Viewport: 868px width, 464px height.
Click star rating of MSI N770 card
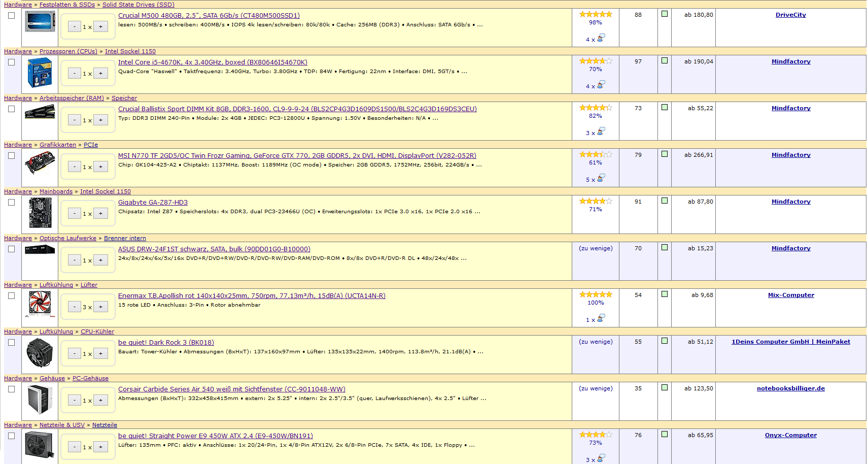click(x=596, y=154)
